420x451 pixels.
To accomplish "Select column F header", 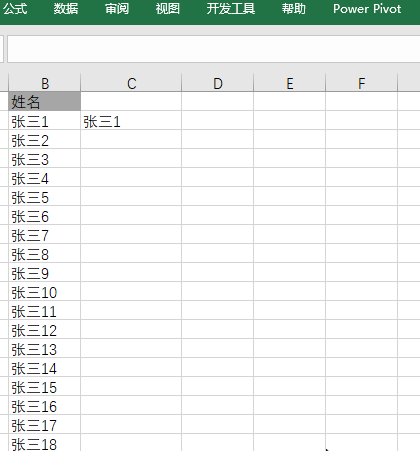I will pyautogui.click(x=362, y=83).
